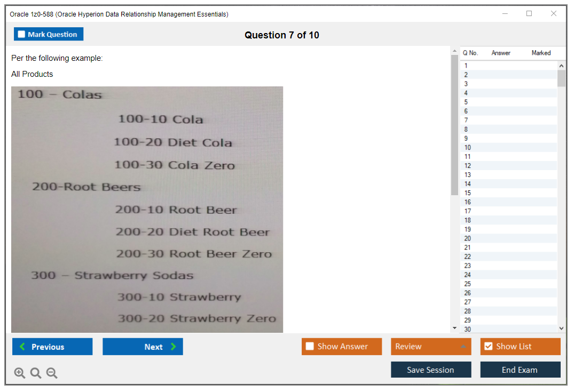The image size is (574, 392).
Task: Select question 15 in the list
Action: point(468,193)
